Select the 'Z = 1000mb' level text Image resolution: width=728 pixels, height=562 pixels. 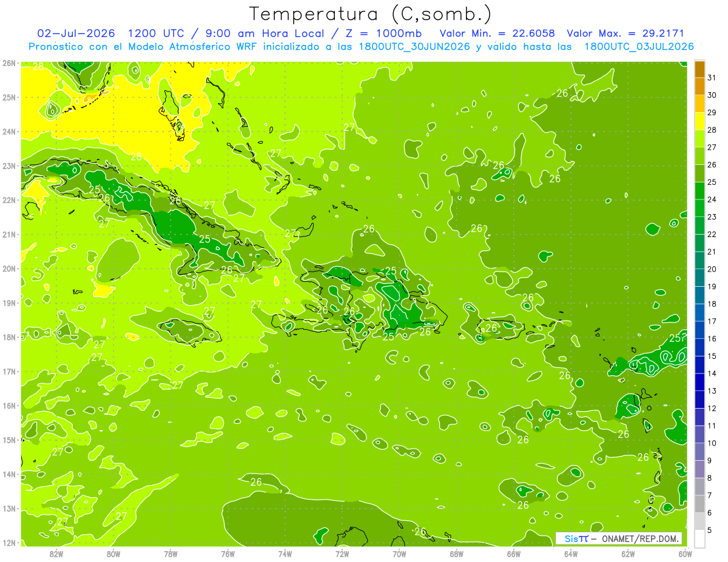pyautogui.click(x=382, y=33)
